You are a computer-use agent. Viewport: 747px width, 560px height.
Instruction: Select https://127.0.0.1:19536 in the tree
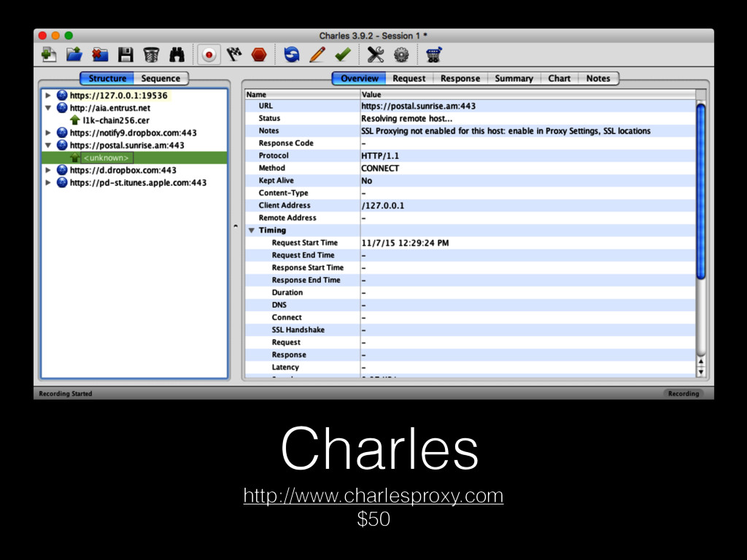pyautogui.click(x=119, y=96)
